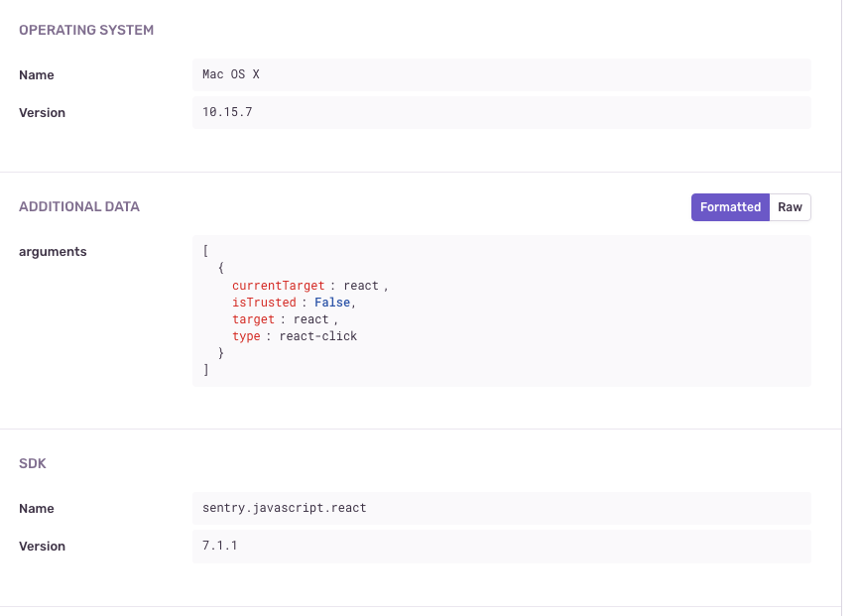This screenshot has height=616, width=859.
Task: Select the 7.1.1 SDK version value
Action: (x=219, y=547)
